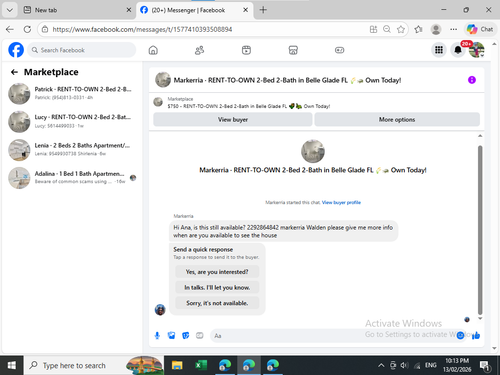
Task: Click the More options button
Action: 397,119
